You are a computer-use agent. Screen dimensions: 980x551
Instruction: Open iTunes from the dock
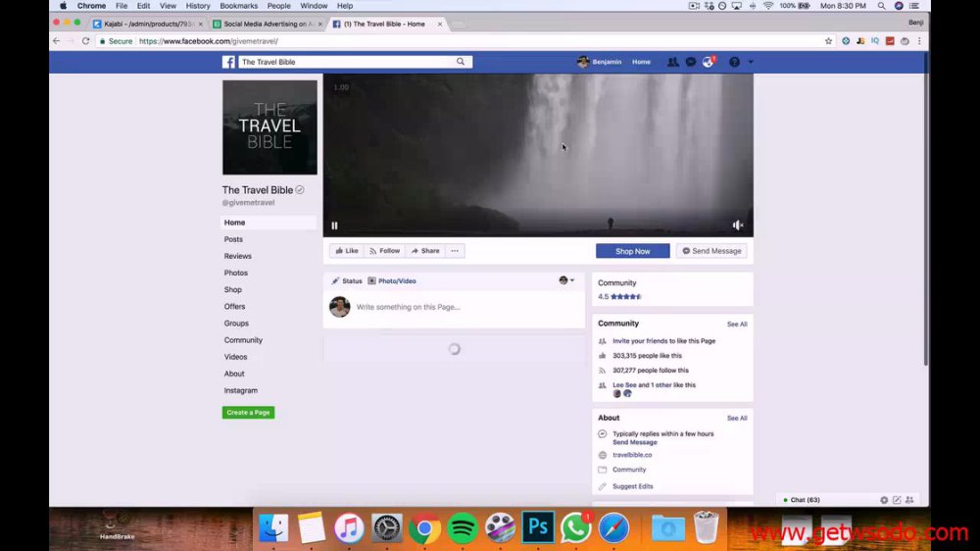click(x=349, y=527)
